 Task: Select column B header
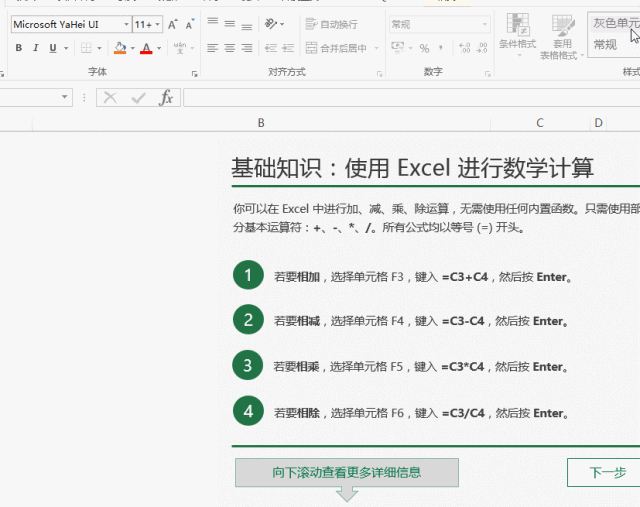click(261, 123)
